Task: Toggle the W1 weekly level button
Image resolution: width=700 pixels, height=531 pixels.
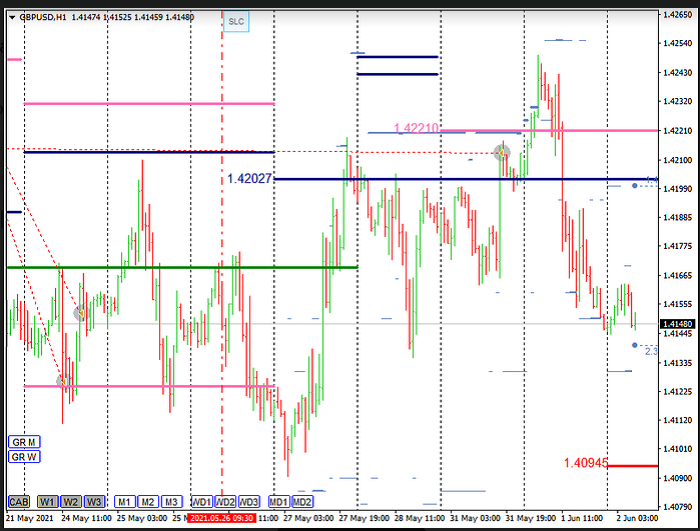Action: pyautogui.click(x=48, y=501)
